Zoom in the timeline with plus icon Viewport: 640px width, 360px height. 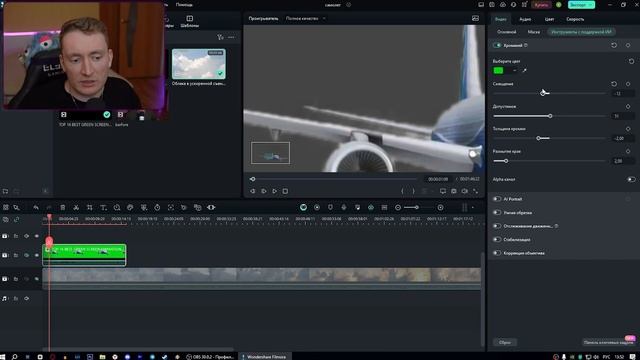[x=440, y=207]
